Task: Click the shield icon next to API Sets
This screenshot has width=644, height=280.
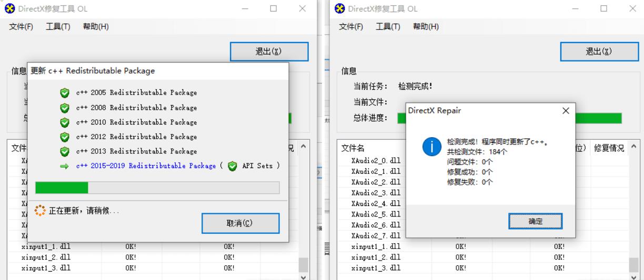Action: coord(233,166)
